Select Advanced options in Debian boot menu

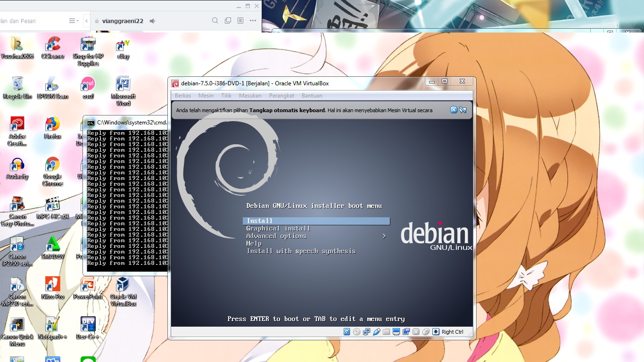point(276,236)
